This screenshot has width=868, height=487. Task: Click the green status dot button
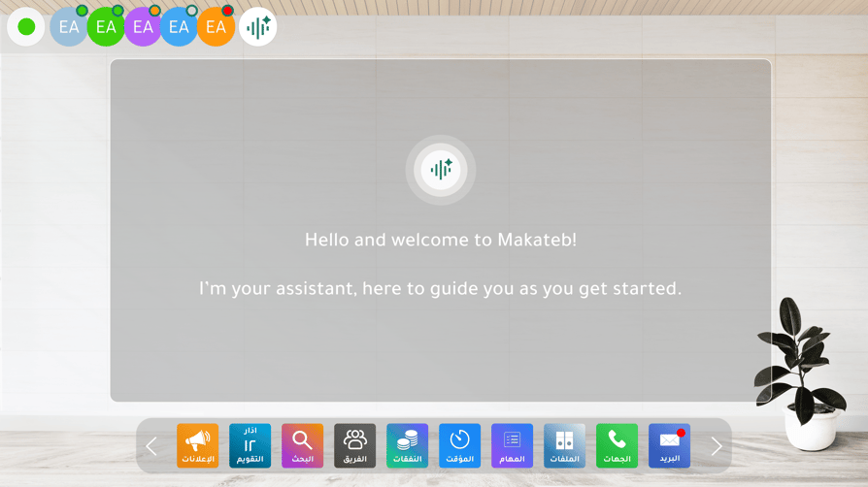click(x=26, y=26)
